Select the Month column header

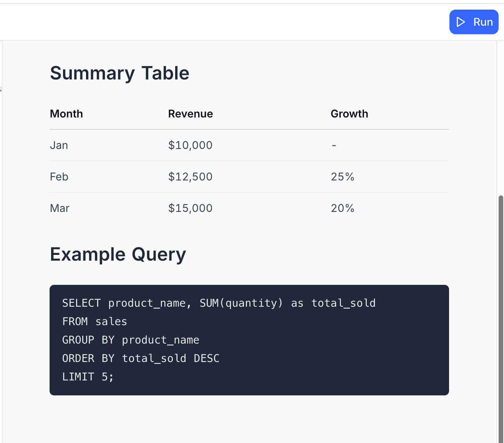pos(66,114)
